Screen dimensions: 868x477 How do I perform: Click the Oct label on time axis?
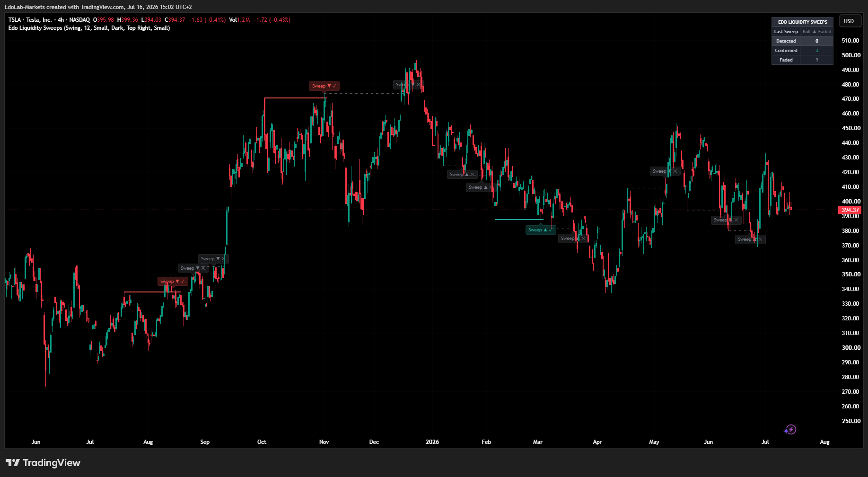tap(262, 442)
